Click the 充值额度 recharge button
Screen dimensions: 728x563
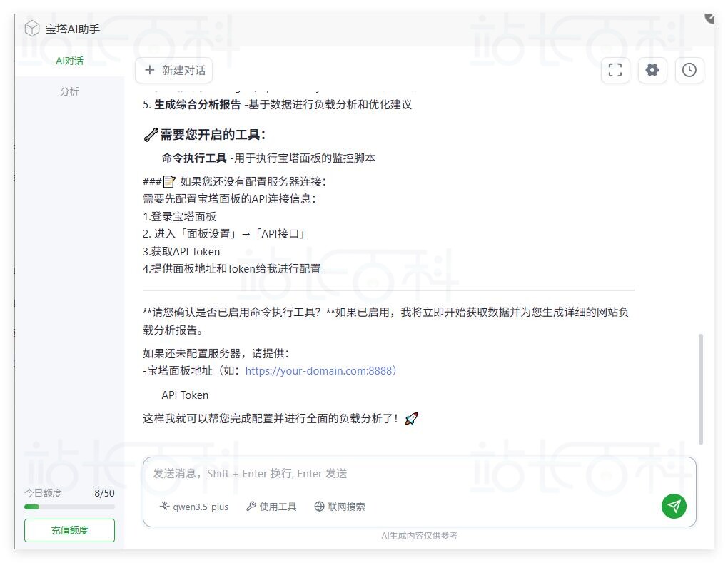[70, 530]
